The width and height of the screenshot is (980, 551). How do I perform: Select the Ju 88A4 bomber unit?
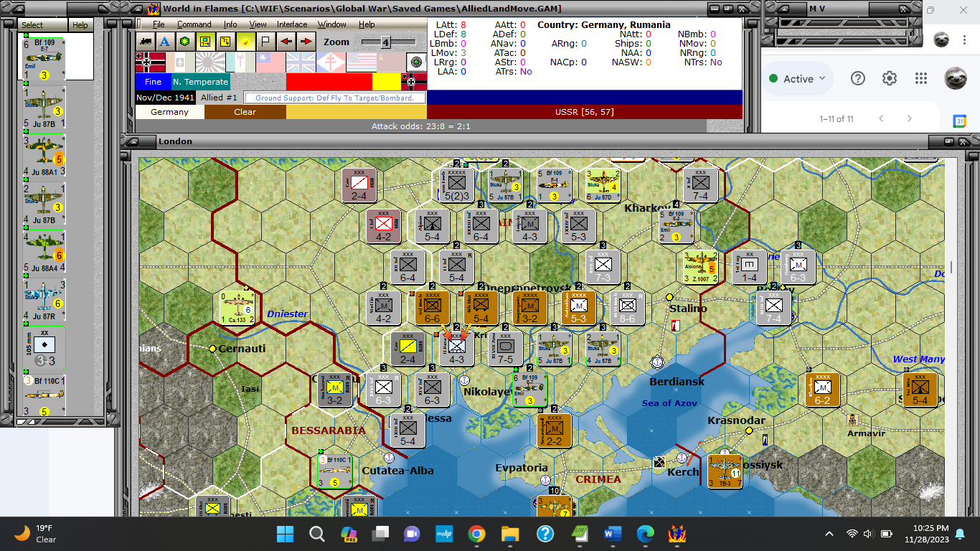pyautogui.click(x=44, y=253)
